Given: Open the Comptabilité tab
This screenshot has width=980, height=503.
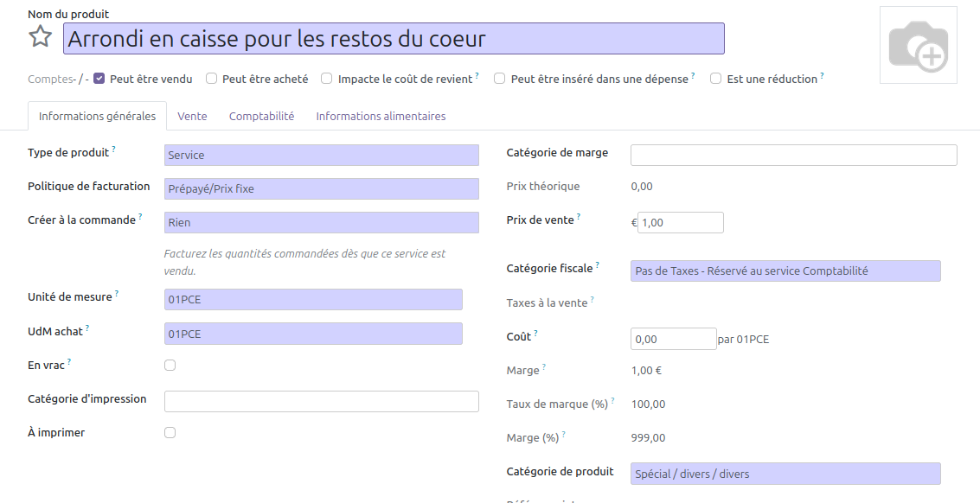Looking at the screenshot, I should coord(261,116).
